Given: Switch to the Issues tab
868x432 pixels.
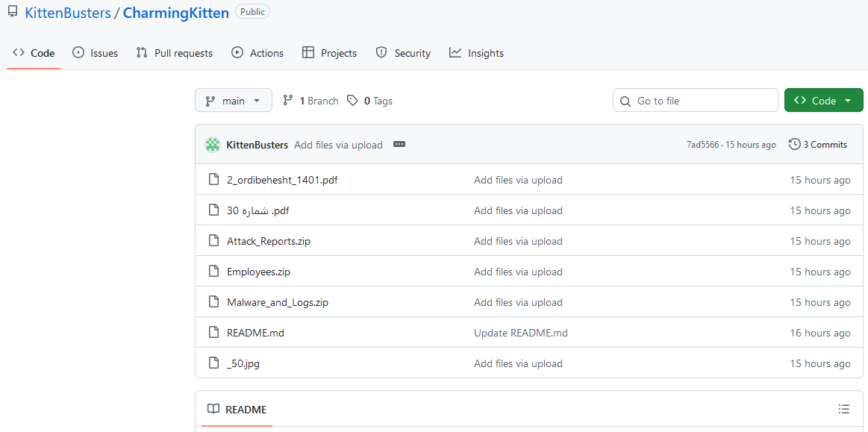Looking at the screenshot, I should (x=96, y=53).
